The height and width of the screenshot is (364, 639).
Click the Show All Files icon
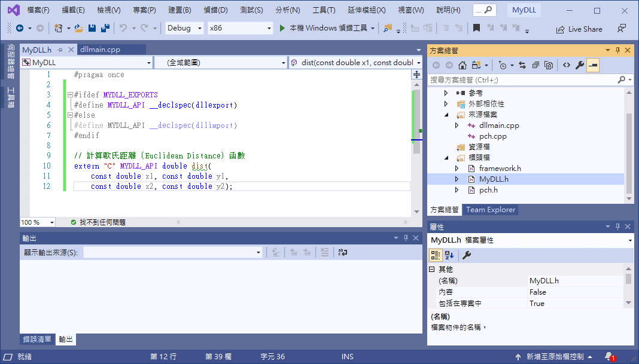pos(549,65)
